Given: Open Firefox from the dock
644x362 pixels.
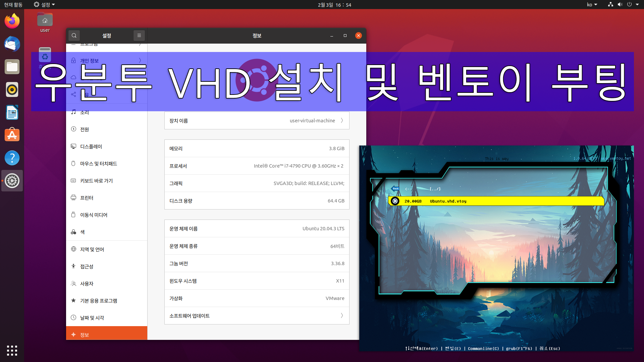Looking at the screenshot, I should [12, 21].
